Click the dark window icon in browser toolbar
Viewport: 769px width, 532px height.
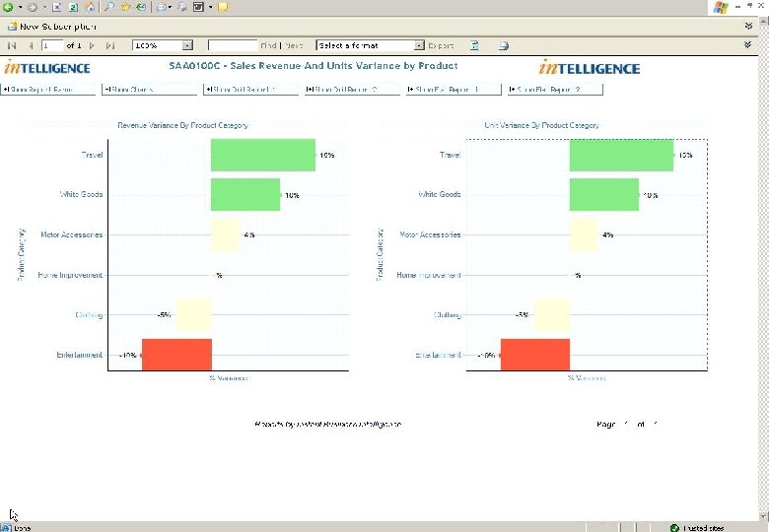pyautogui.click(x=198, y=7)
